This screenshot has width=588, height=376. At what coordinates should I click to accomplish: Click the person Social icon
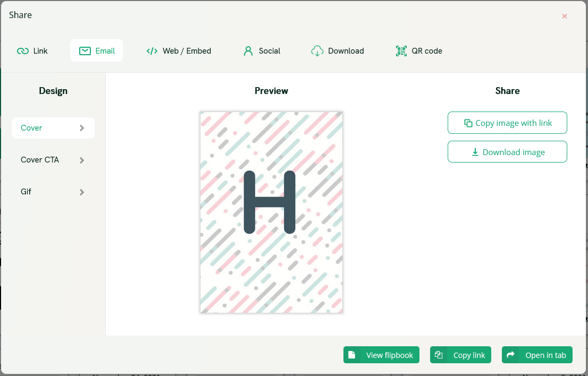[x=248, y=51]
